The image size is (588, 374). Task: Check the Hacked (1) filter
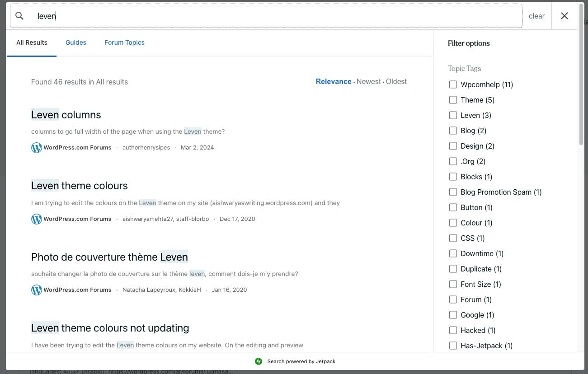(x=453, y=330)
